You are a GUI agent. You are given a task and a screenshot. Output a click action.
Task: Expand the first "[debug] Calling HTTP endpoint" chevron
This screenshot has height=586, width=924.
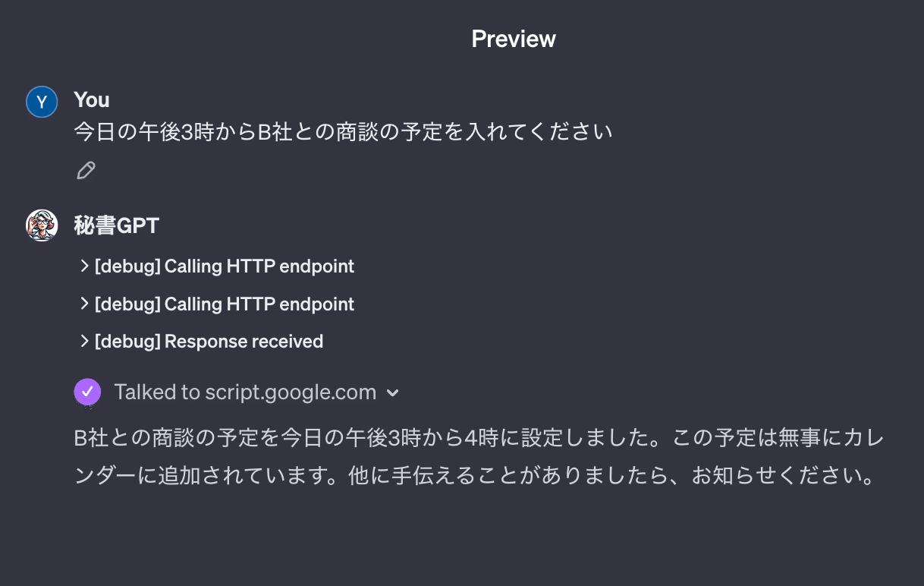point(84,266)
